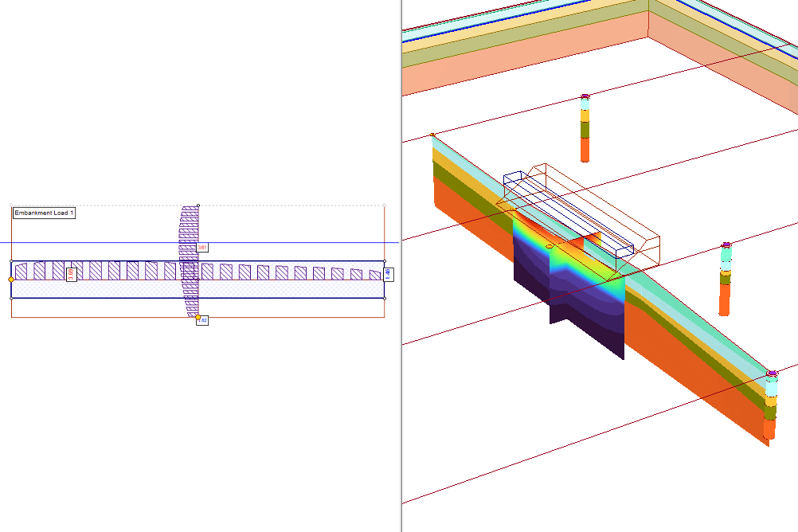Select the borehole column at right middle of 3D view
Viewport: 798px width, 532px height.
[x=726, y=279]
